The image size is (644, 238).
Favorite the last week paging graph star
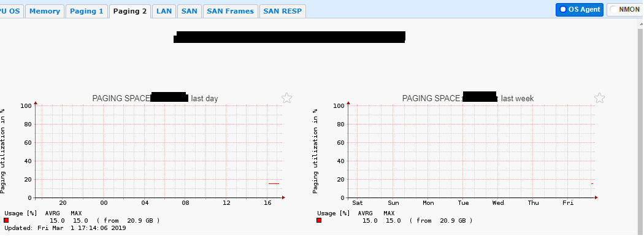point(600,98)
